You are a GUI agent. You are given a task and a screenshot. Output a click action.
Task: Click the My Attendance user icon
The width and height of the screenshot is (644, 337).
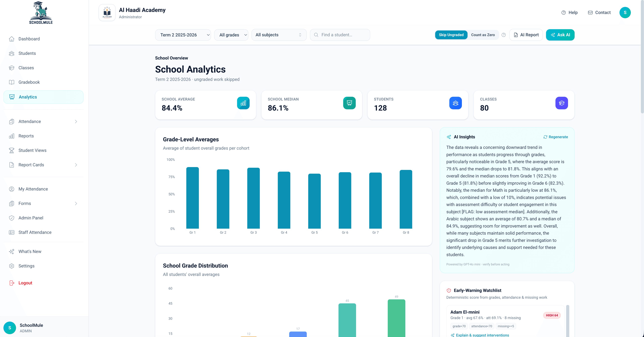pyautogui.click(x=12, y=189)
